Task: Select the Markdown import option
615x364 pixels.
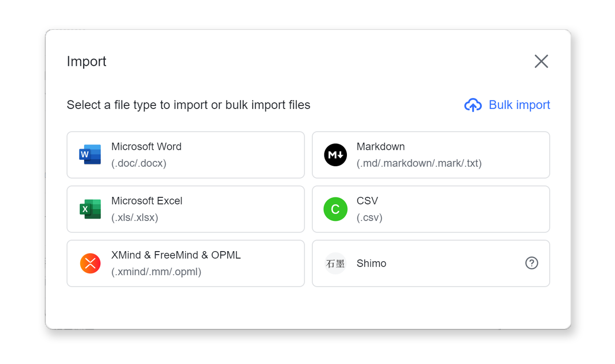Action: click(x=430, y=155)
